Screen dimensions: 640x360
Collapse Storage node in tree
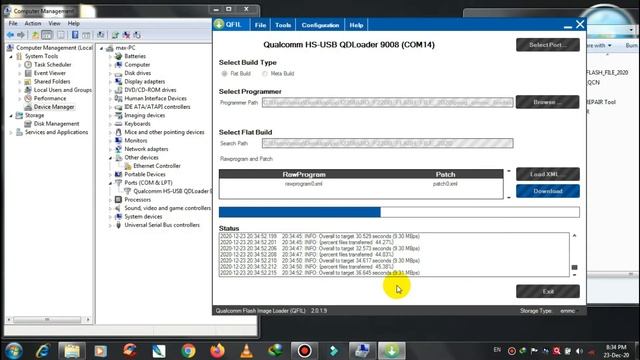click(11, 116)
